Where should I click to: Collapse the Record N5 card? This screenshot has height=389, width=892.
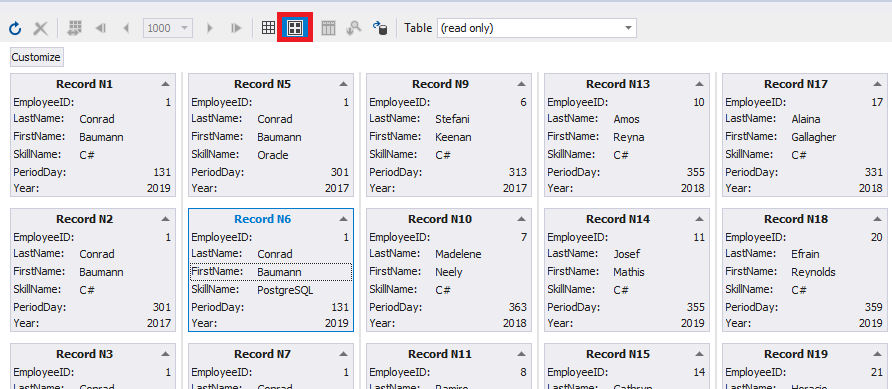click(344, 84)
